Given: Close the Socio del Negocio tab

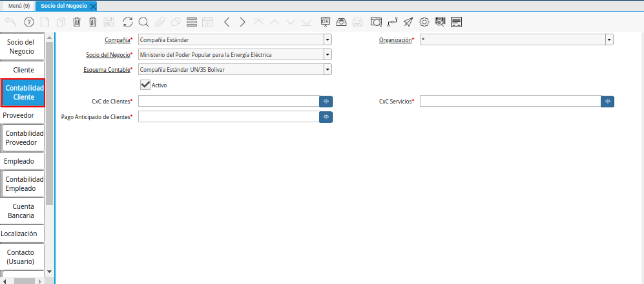Looking at the screenshot, I should 93,6.
